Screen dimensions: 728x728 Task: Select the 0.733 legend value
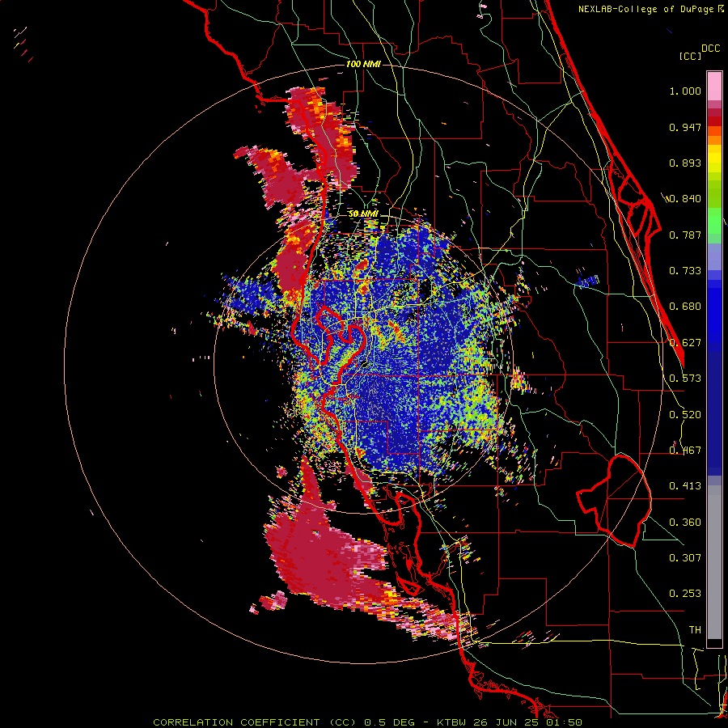coord(685,271)
